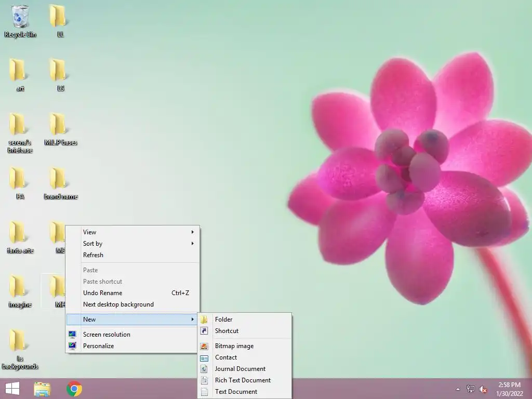Viewport: 532px width, 399px height.
Task: Select the Recycle Bin icon
Action: tap(20, 21)
